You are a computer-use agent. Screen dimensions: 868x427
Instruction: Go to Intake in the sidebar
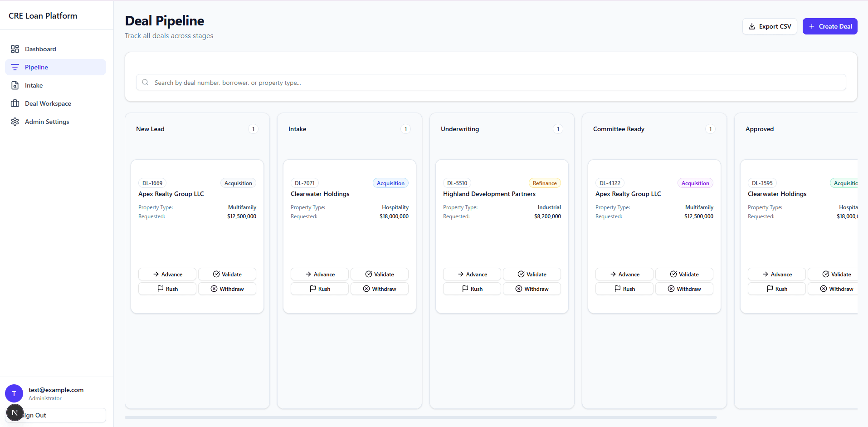[x=55, y=85]
